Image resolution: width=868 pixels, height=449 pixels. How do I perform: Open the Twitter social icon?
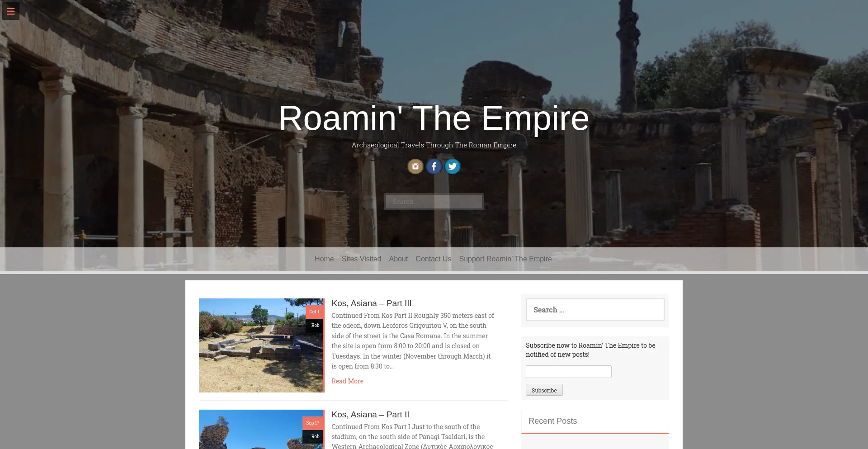pyautogui.click(x=452, y=166)
